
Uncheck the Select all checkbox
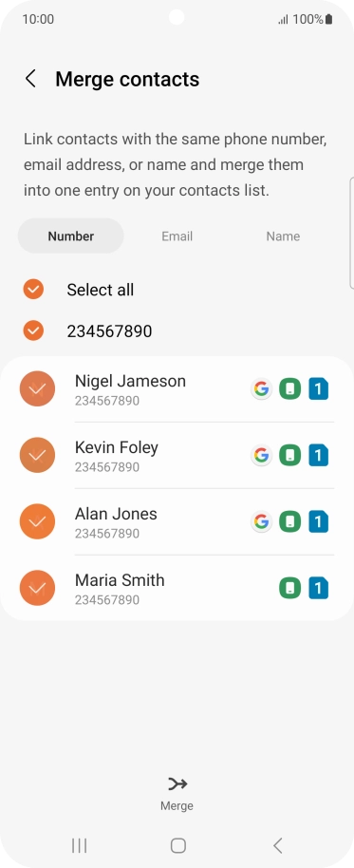click(33, 289)
